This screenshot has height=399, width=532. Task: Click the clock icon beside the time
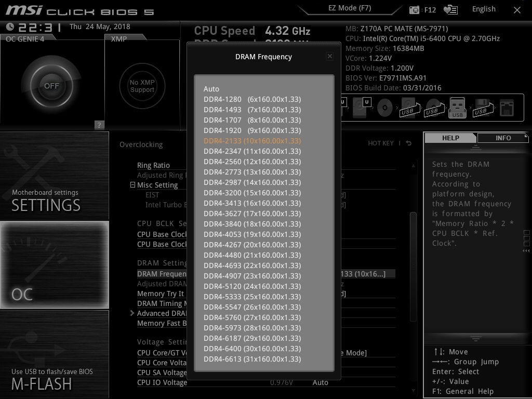[10, 26]
